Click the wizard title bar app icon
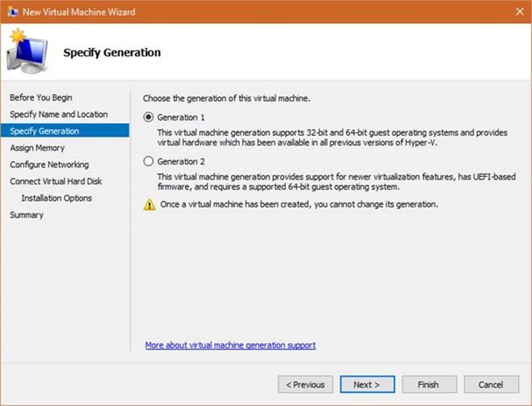This screenshot has height=406, width=532. coord(13,12)
